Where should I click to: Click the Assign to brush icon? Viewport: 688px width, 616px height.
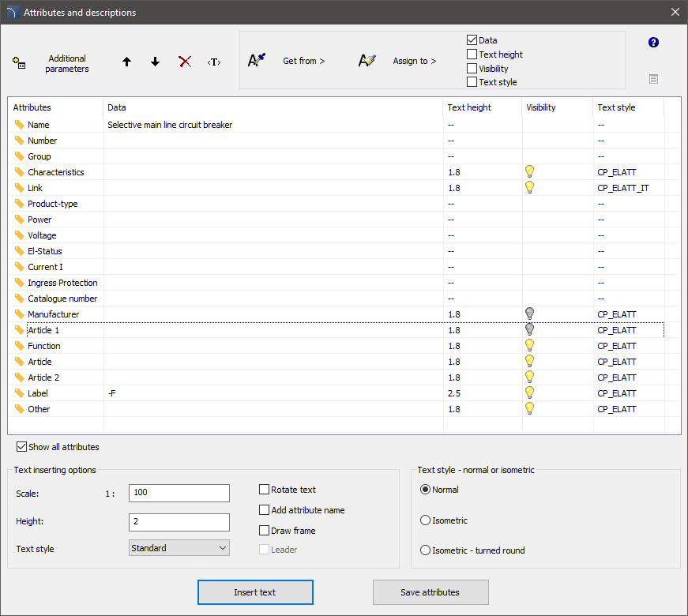tap(367, 61)
